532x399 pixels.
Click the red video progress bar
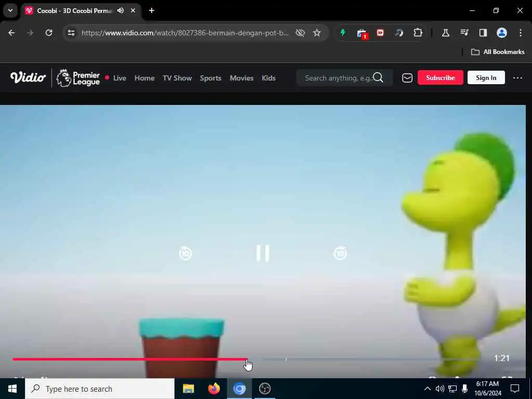click(x=129, y=359)
